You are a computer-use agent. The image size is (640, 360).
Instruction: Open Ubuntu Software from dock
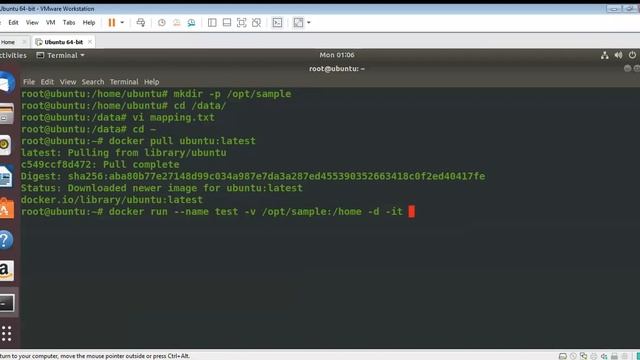(6, 209)
